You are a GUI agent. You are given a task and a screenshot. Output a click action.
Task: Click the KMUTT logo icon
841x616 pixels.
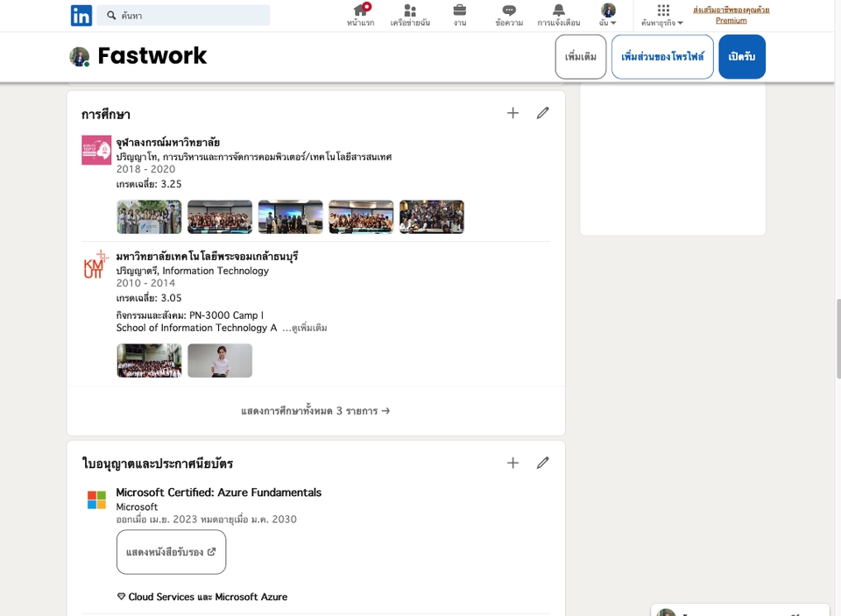[96, 264]
